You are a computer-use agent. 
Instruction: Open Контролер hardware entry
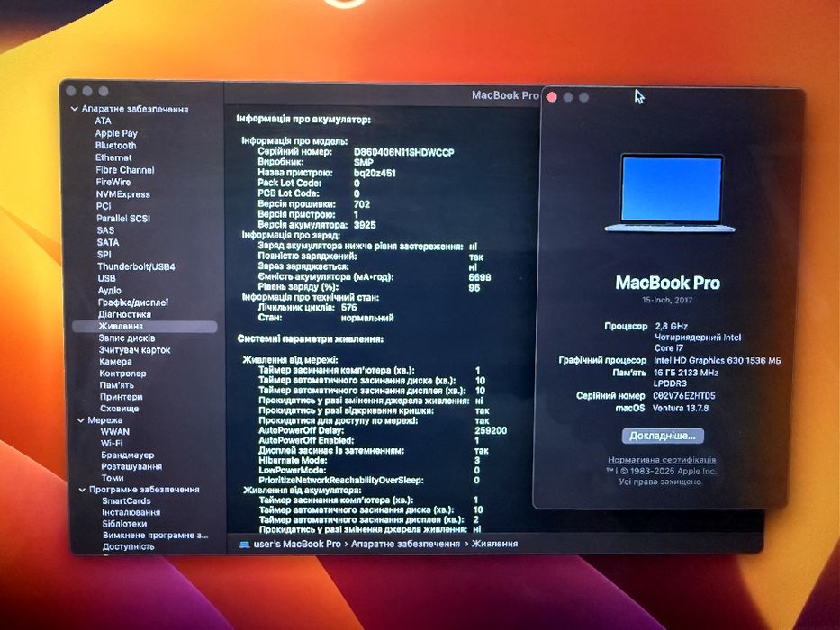tap(122, 373)
